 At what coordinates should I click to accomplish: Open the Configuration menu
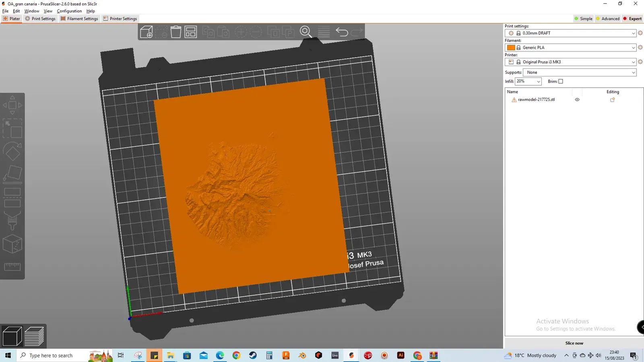[69, 11]
